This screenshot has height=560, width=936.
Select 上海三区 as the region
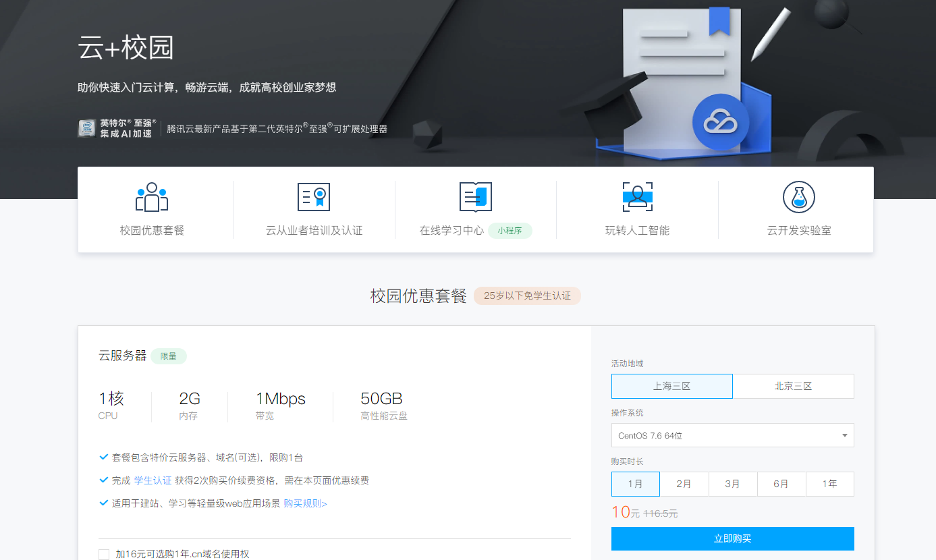(x=671, y=387)
